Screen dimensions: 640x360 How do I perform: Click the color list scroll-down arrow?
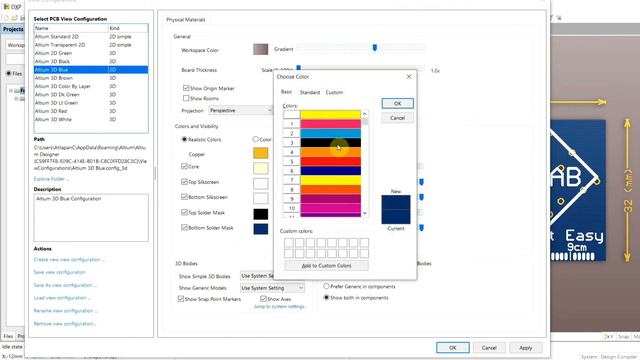click(x=364, y=213)
